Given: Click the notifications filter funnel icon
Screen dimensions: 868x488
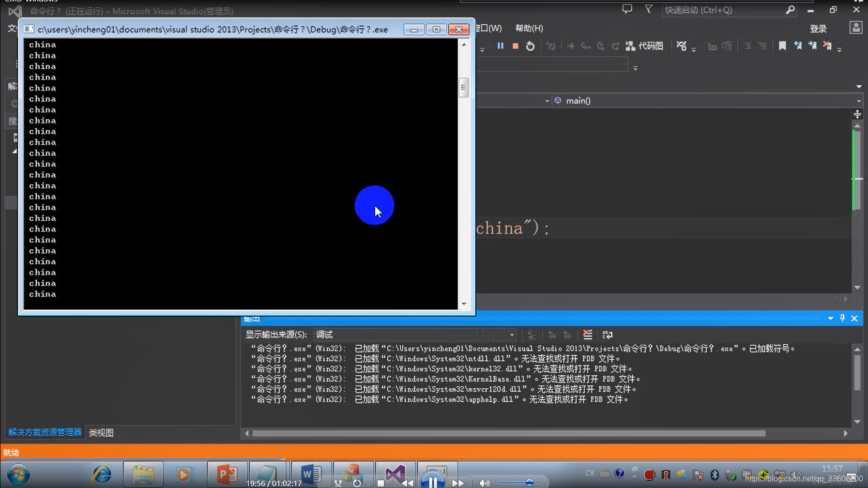Looking at the screenshot, I should click(x=649, y=9).
